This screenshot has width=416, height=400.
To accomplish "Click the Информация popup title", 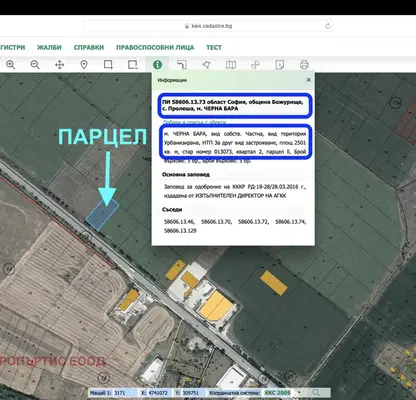I will pos(172,80).
